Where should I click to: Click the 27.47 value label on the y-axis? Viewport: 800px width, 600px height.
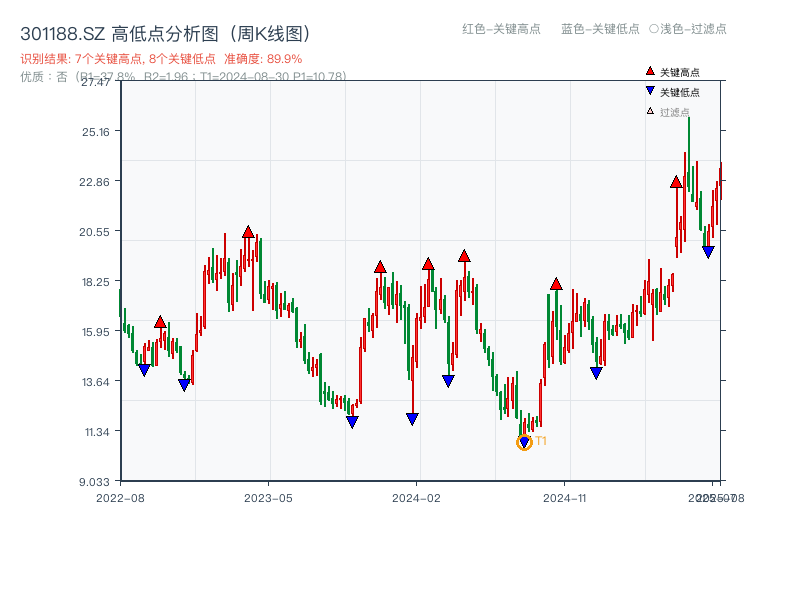tap(95, 84)
